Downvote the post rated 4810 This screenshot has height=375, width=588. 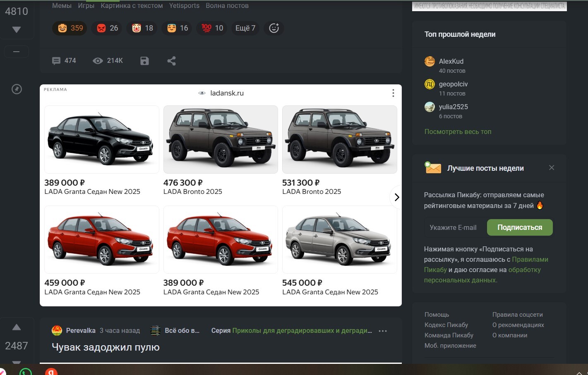click(17, 30)
